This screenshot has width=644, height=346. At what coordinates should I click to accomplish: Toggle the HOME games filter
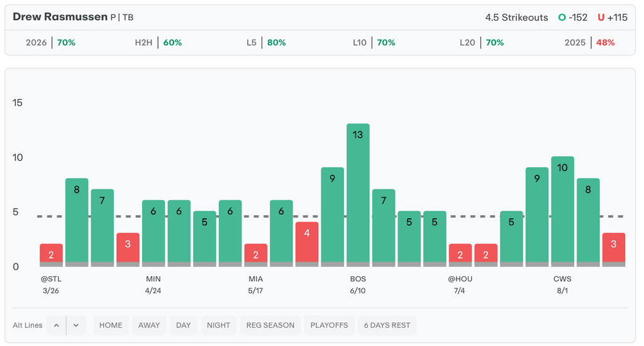point(111,325)
